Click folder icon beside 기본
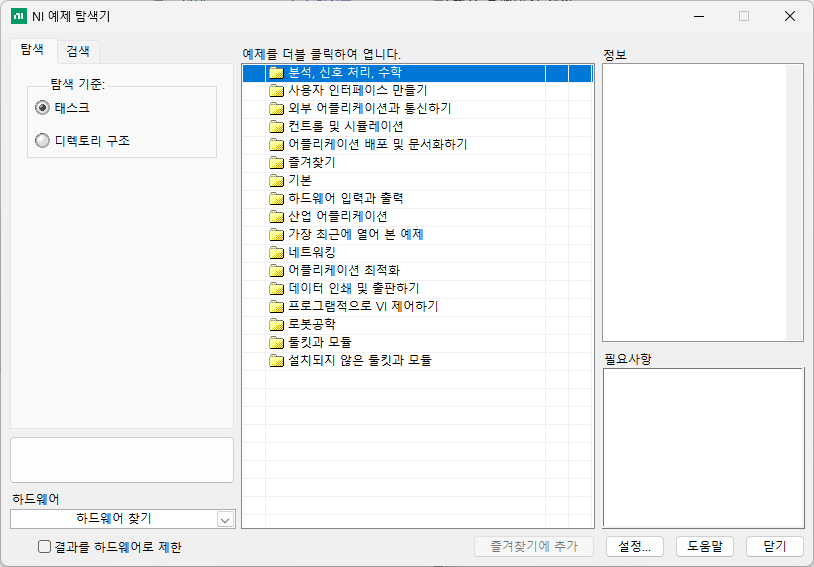This screenshot has height=567, width=814. 276,181
